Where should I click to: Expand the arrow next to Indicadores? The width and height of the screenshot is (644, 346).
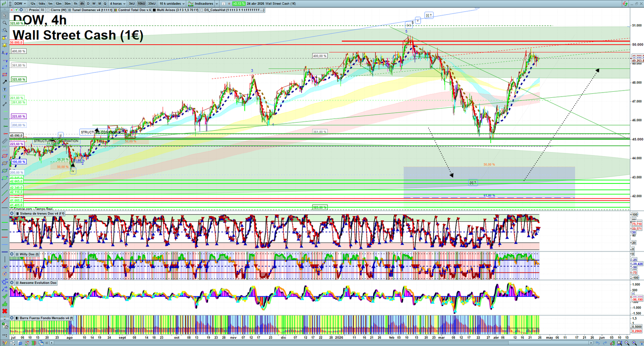(217, 4)
